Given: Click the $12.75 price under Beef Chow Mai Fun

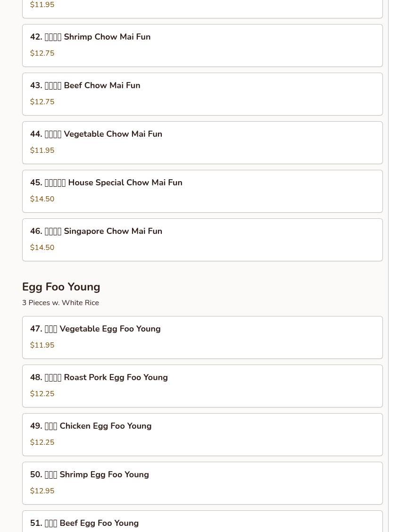Looking at the screenshot, I should tap(42, 102).
